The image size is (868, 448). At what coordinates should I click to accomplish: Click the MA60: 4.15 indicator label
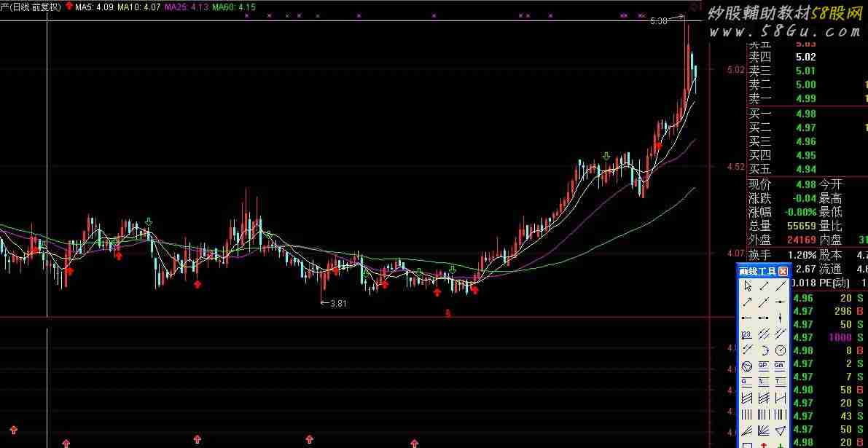[234, 7]
